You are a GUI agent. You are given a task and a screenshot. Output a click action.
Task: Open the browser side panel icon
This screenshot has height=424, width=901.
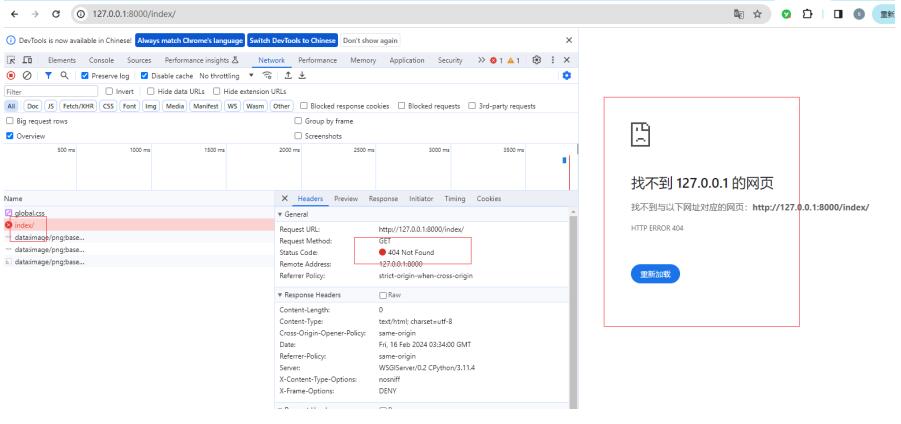838,14
